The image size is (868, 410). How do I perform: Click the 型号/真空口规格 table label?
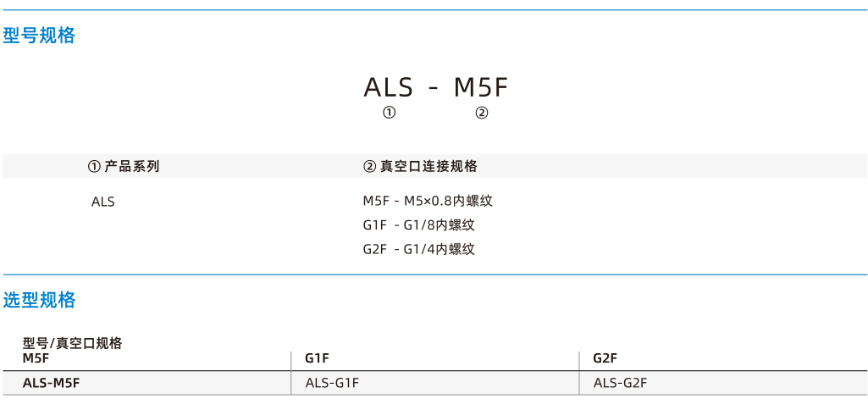(73, 344)
